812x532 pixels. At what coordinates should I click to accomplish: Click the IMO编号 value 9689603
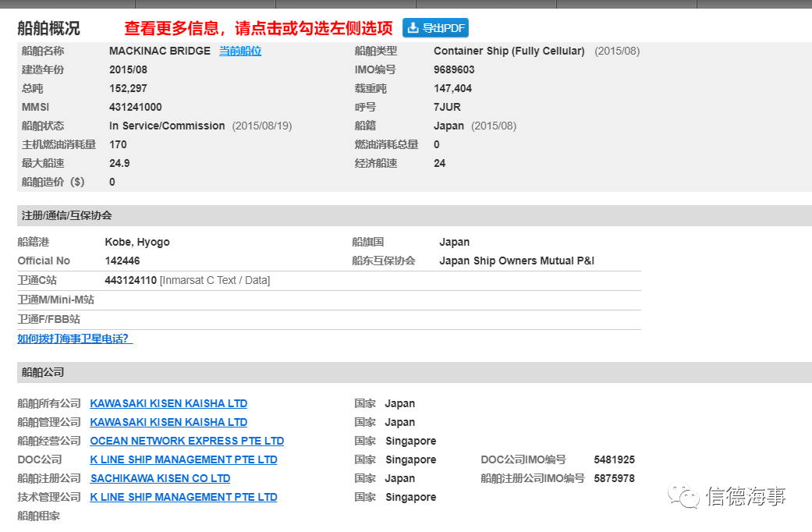tap(454, 69)
